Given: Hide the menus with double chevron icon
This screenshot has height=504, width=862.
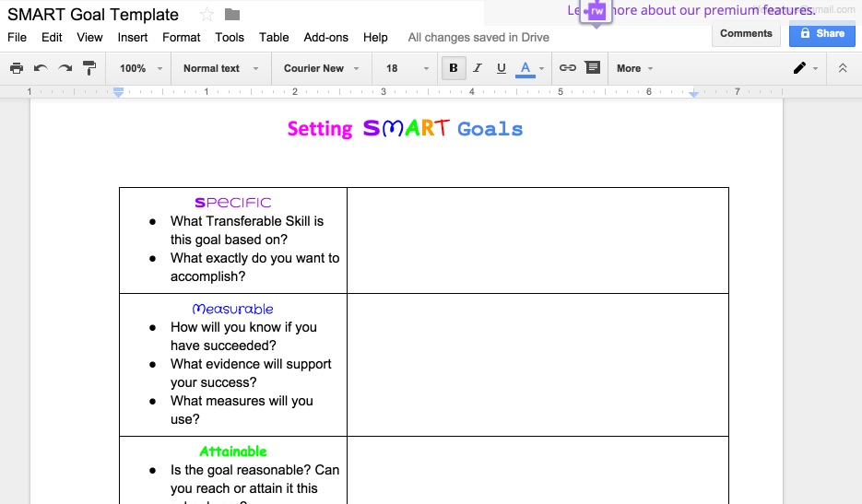Looking at the screenshot, I should (843, 68).
